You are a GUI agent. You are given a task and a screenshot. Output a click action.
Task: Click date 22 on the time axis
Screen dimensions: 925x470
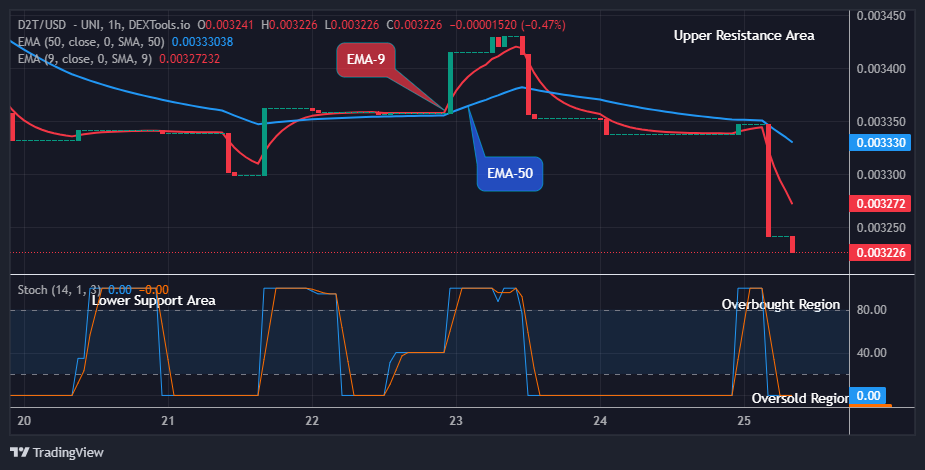click(x=312, y=420)
